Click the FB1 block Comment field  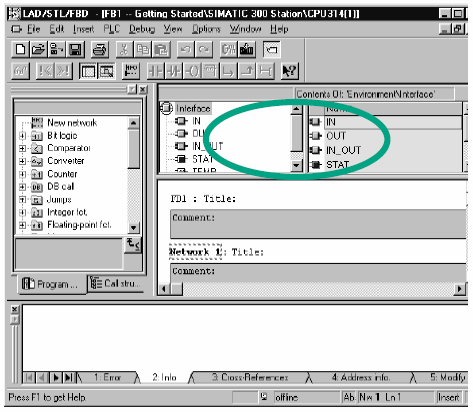tap(318, 224)
